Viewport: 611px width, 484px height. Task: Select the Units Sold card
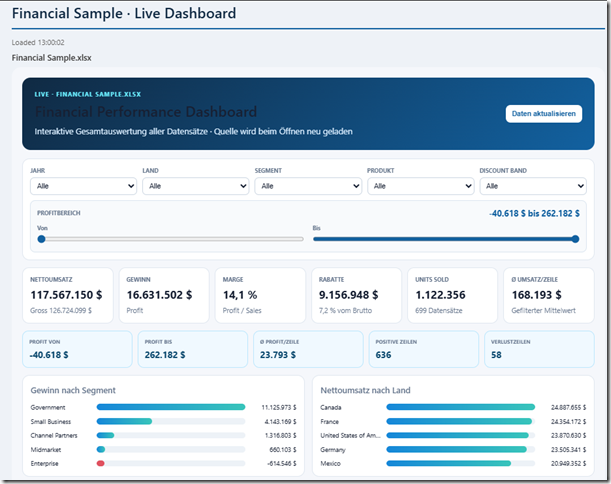(x=452, y=295)
